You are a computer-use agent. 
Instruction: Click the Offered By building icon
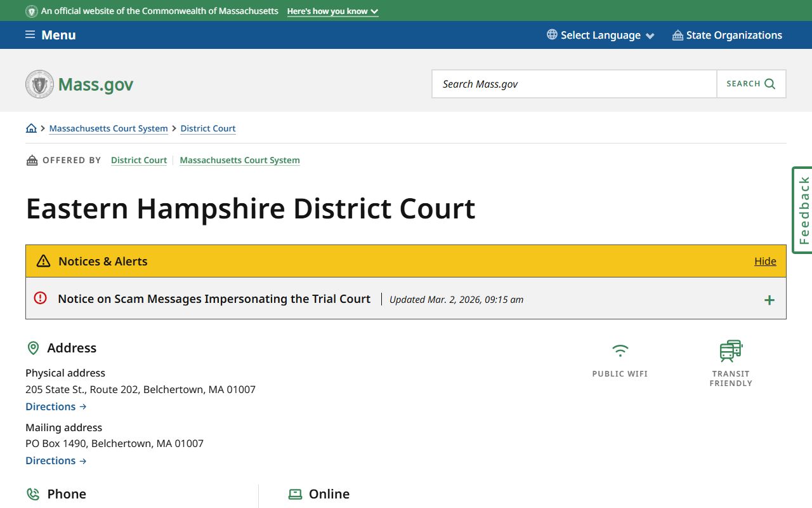tap(32, 160)
